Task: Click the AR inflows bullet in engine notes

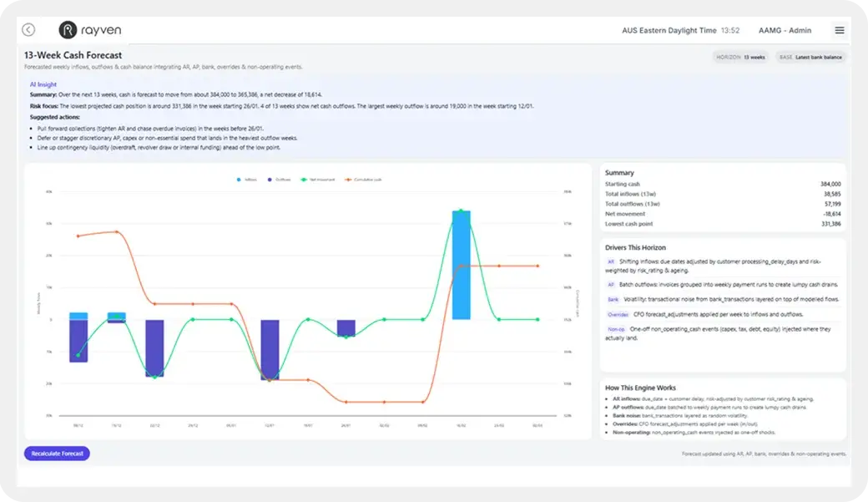Action: [x=713, y=399]
